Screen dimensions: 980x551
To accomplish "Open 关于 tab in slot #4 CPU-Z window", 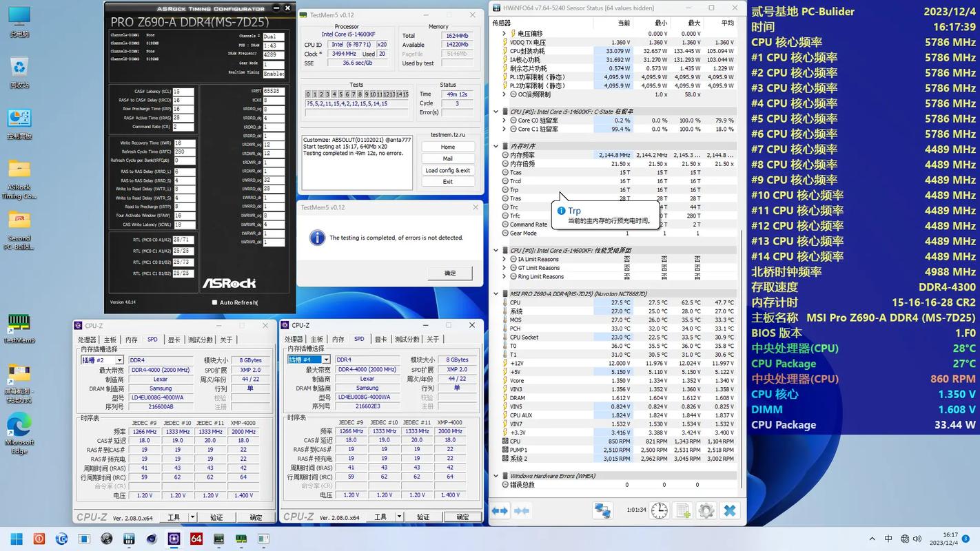I will click(433, 340).
